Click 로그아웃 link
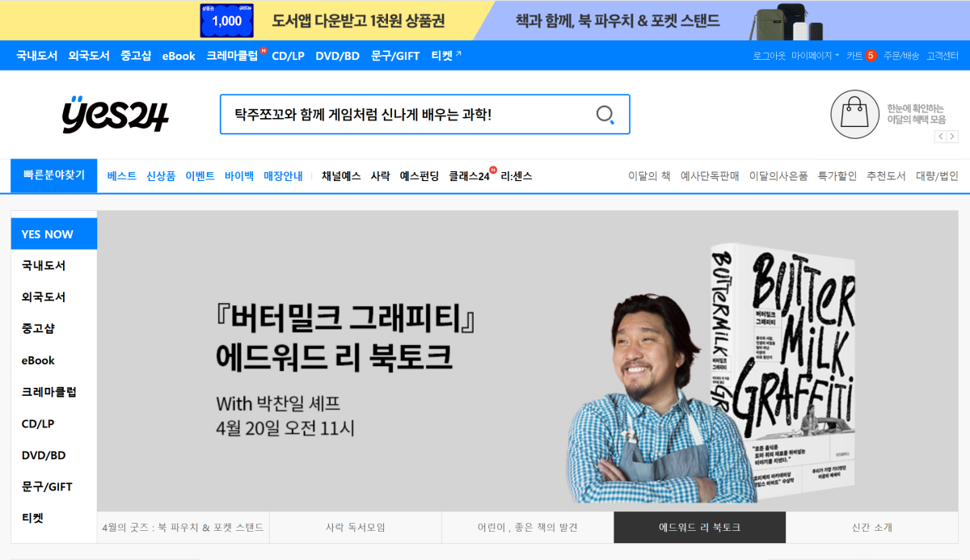The image size is (970, 560). [x=769, y=56]
